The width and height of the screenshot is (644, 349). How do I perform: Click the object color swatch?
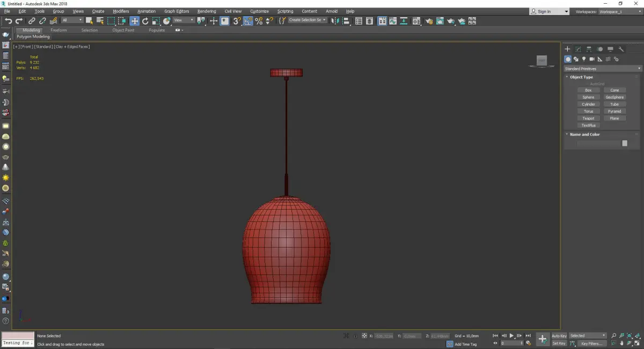point(624,143)
